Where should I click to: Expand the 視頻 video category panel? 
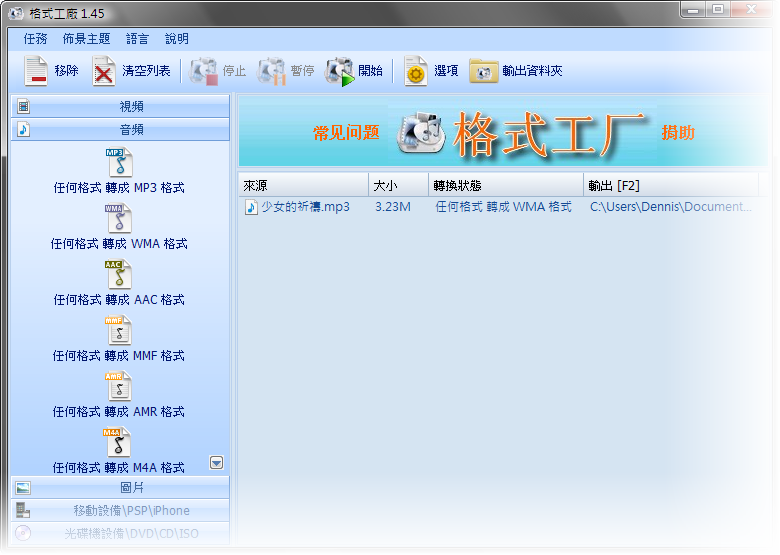(120, 106)
